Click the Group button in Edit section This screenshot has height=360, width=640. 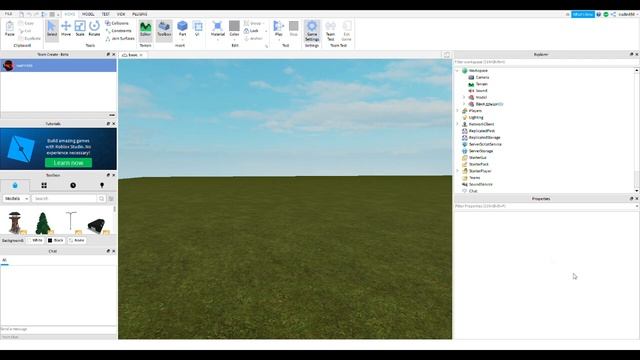[252, 23]
